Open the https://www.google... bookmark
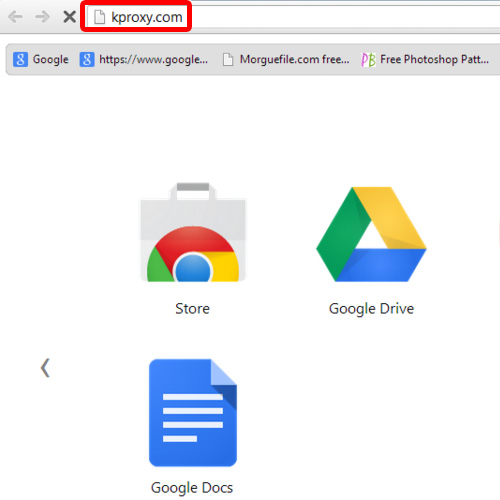 pos(144,60)
